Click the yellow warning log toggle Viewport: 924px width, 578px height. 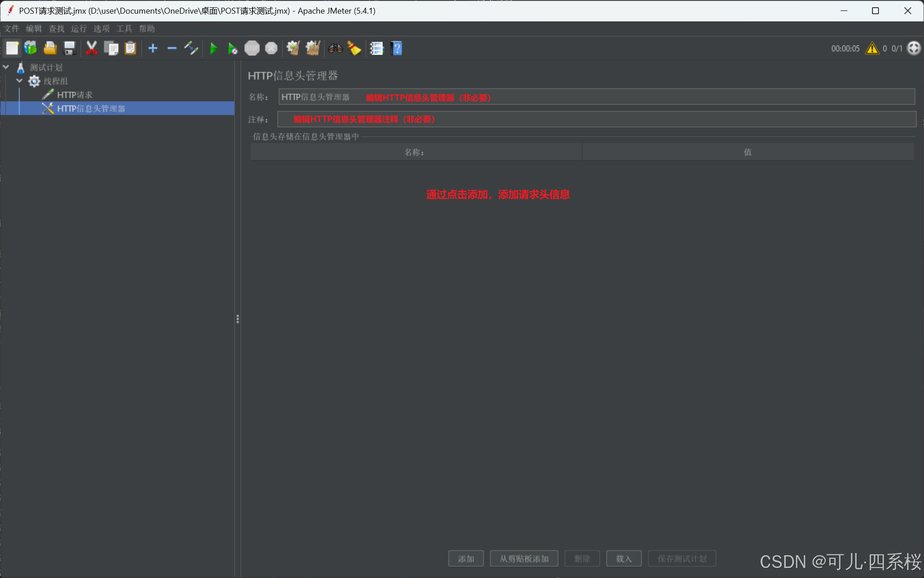point(872,48)
